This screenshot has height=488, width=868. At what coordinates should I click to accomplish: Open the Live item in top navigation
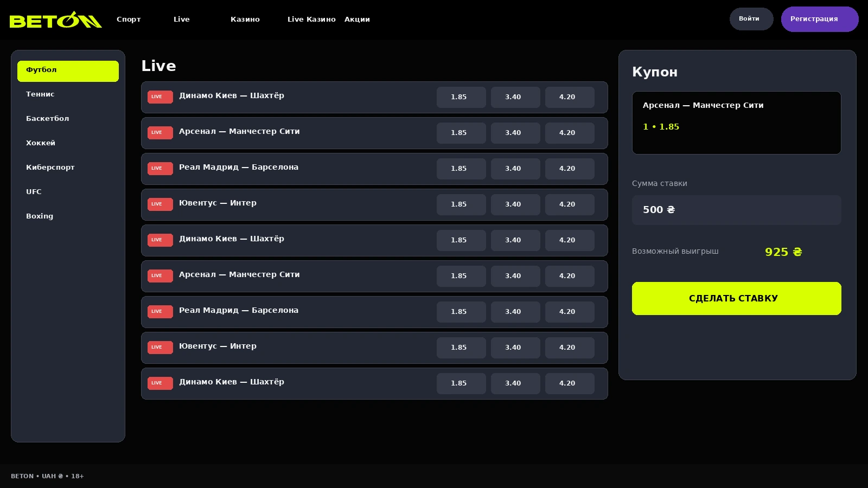[182, 20]
